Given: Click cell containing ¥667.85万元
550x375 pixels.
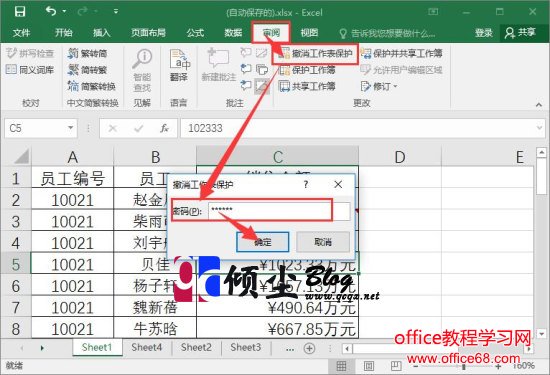Looking at the screenshot, I should point(277,329).
